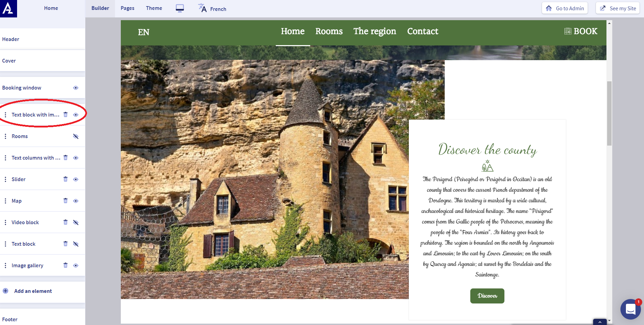Select Contact in site navigation
644x325 pixels.
click(x=423, y=31)
